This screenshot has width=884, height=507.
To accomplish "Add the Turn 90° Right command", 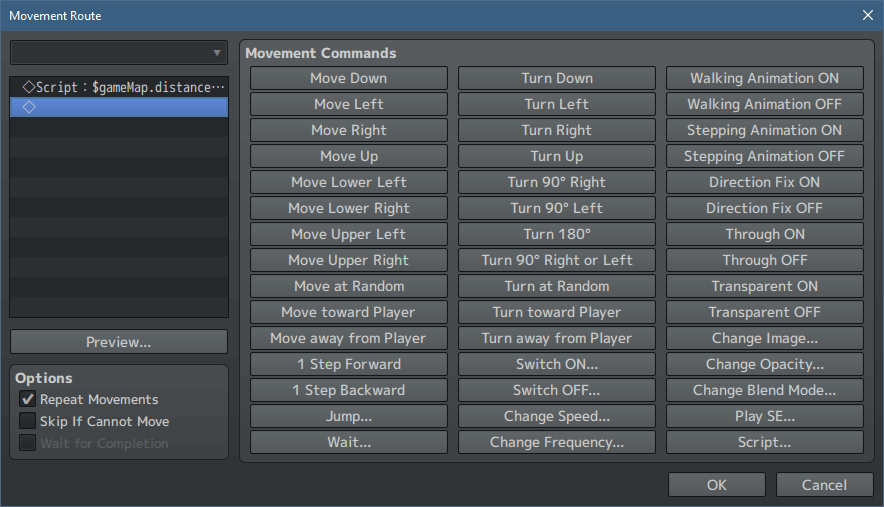I will (x=557, y=182).
